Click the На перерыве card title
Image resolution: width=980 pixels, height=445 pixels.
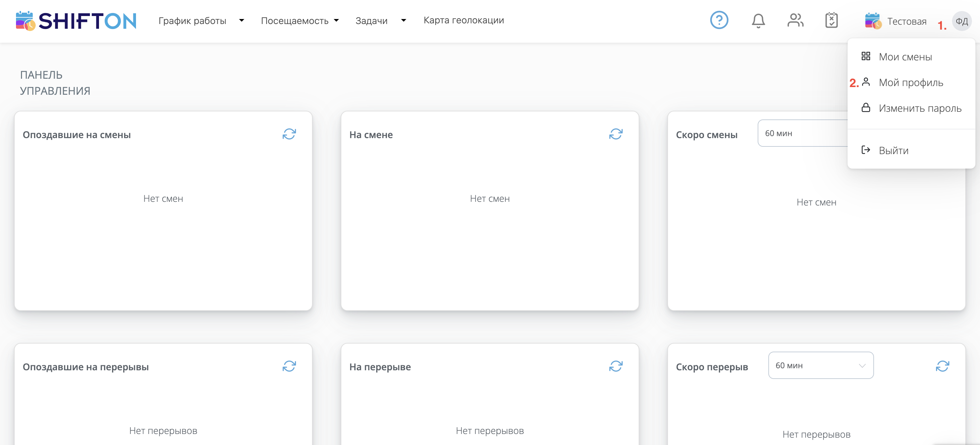(x=380, y=367)
